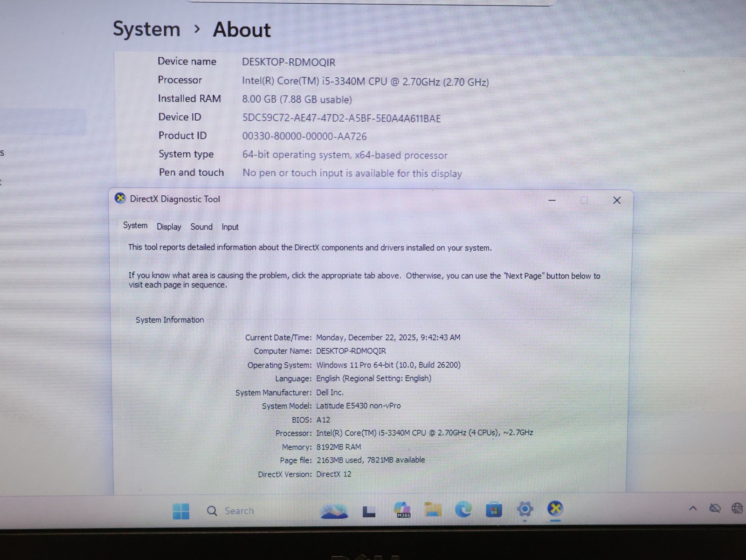Switch to the Sound tab

pos(201,227)
